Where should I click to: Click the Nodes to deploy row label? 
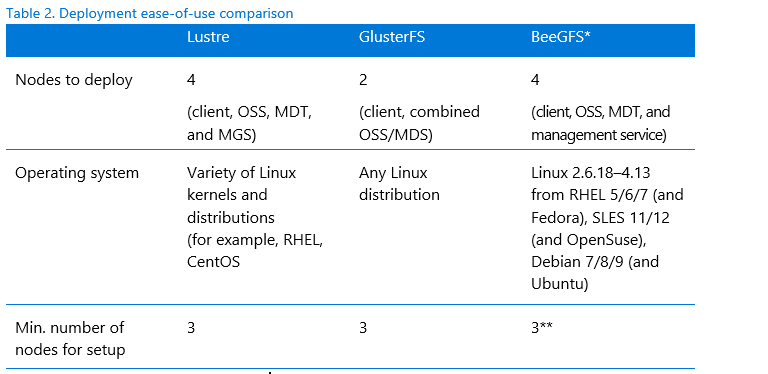click(74, 80)
